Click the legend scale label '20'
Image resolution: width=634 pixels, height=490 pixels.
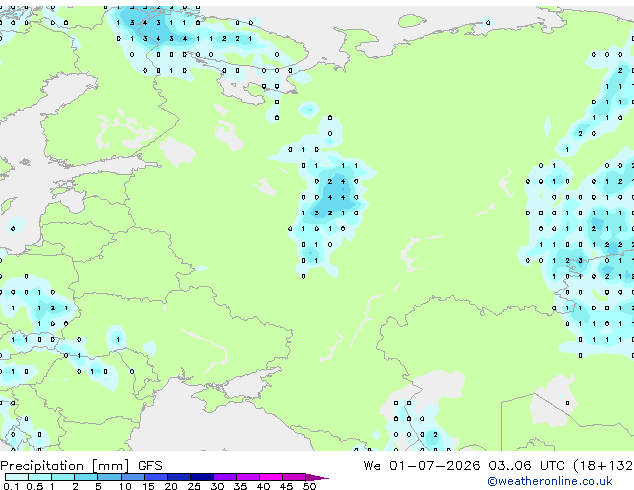pos(171,486)
